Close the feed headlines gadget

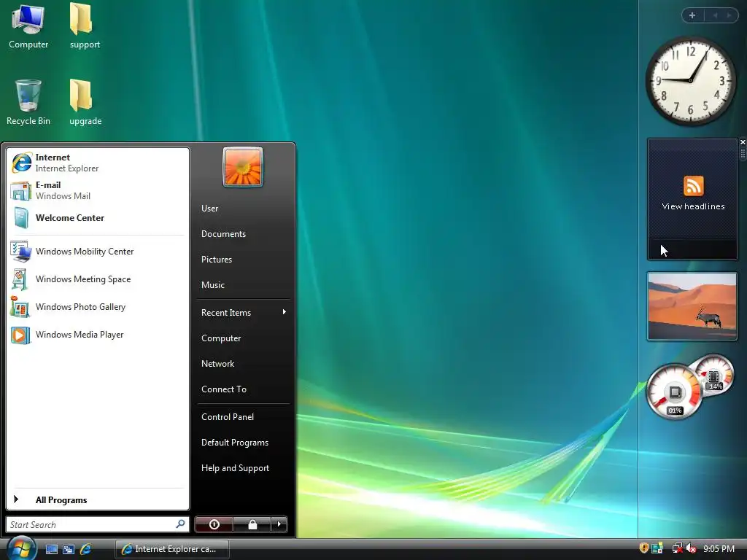click(x=742, y=142)
